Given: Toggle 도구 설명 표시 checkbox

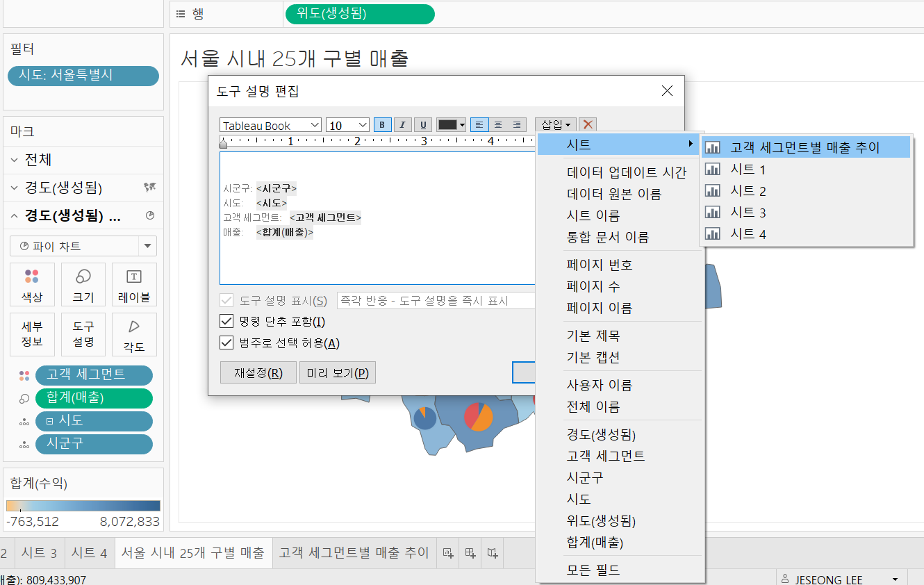Looking at the screenshot, I should pos(226,300).
